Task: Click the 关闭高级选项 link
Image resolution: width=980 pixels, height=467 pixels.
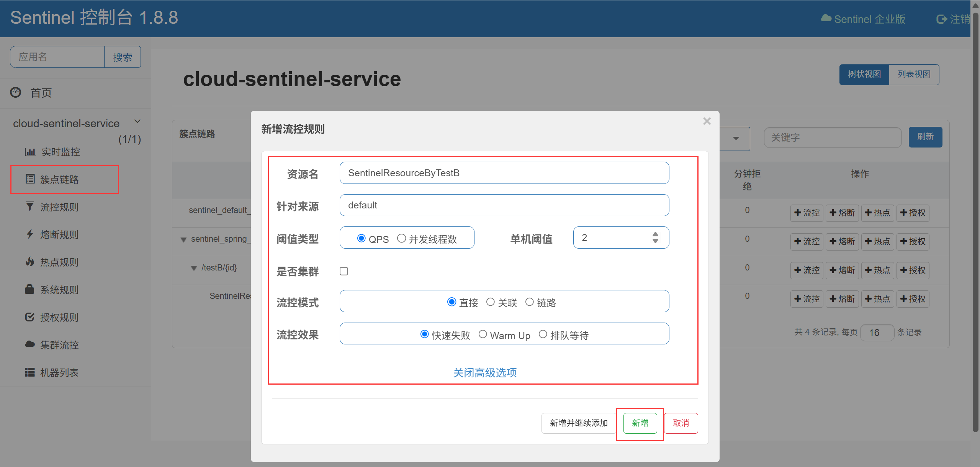Action: point(485,372)
